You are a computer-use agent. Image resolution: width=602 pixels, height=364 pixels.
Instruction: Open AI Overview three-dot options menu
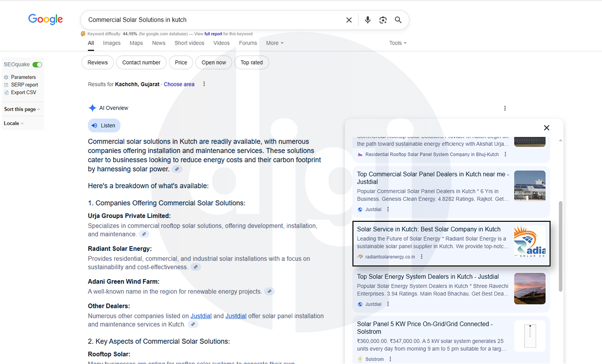[505, 108]
